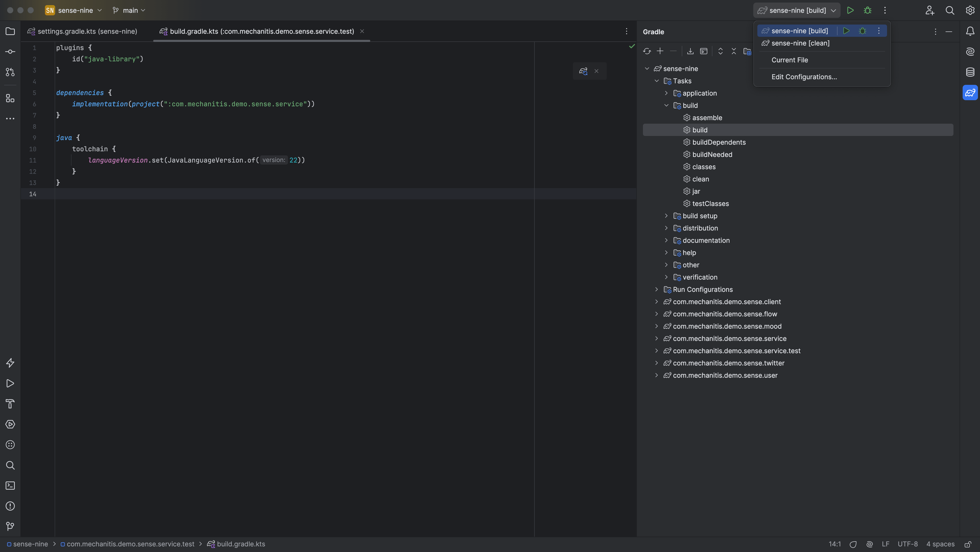Select Edit Configurations from the popup
The image size is (980, 552).
click(x=804, y=77)
